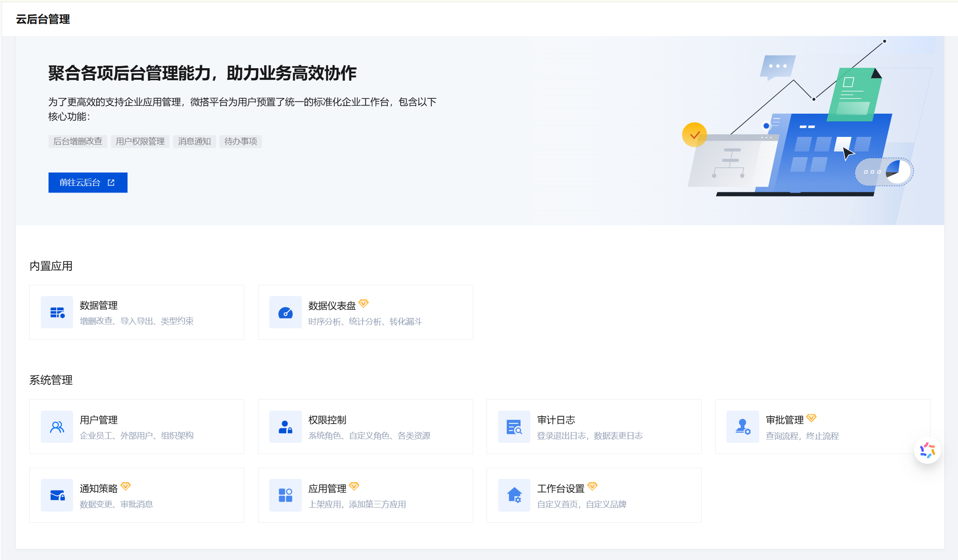Open the 通知策略 card title

coord(99,489)
